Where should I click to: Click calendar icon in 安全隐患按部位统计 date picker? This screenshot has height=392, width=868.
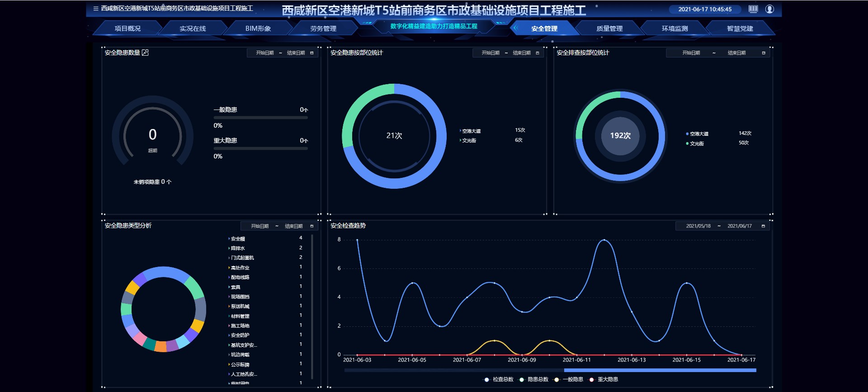point(537,53)
